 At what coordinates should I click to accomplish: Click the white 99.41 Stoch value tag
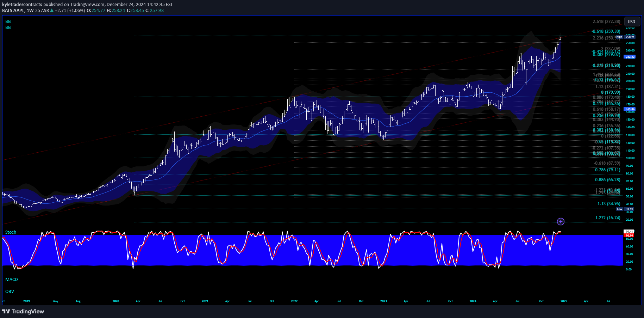[x=629, y=232]
